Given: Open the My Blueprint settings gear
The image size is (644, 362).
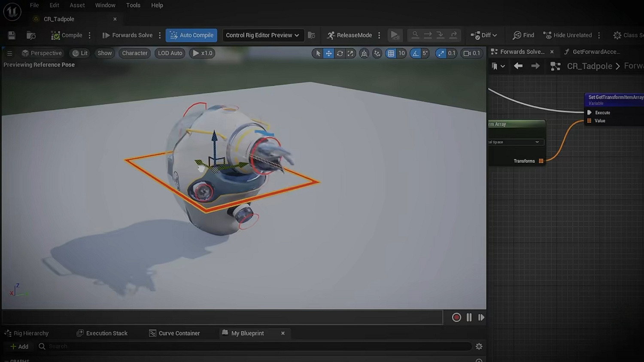Looking at the screenshot, I should point(479,346).
